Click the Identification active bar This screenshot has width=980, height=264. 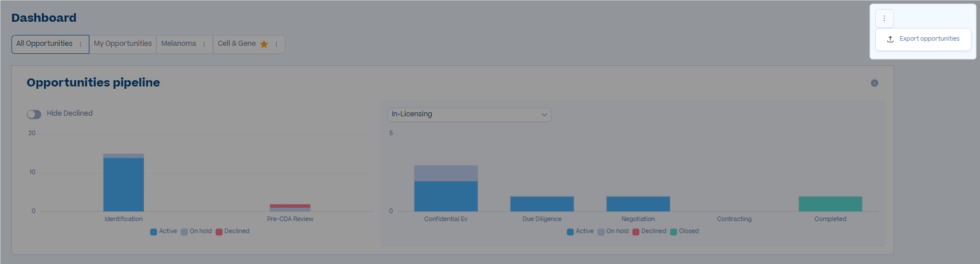coord(123,183)
